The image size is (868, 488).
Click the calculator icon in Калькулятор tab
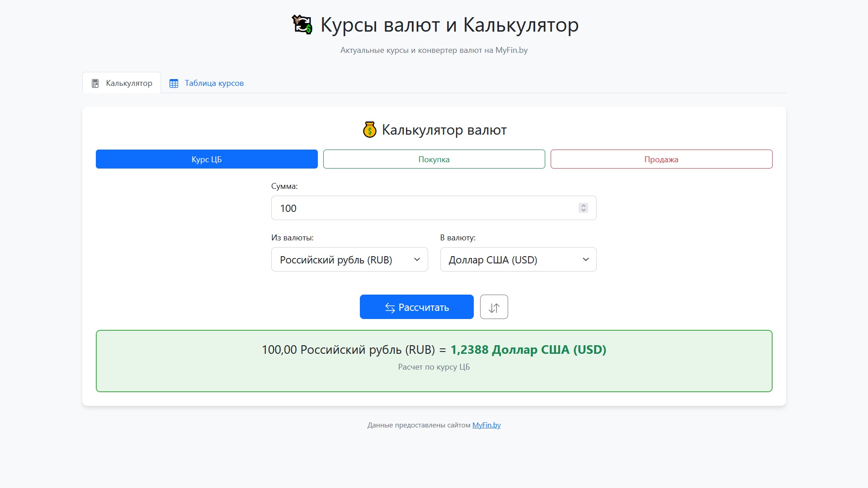coord(95,84)
